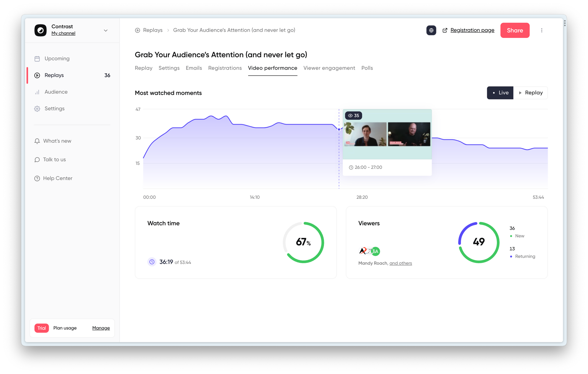Click the Manage plan link
Screen dimensions: 588x374
click(x=101, y=328)
